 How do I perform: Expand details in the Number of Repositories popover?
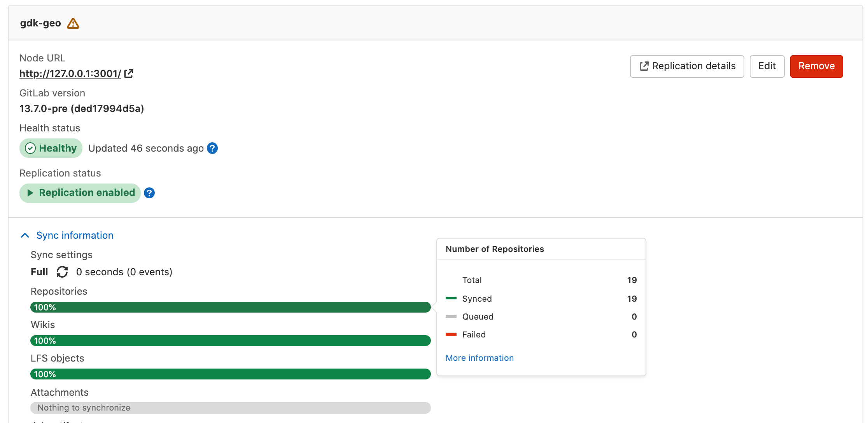coord(479,358)
